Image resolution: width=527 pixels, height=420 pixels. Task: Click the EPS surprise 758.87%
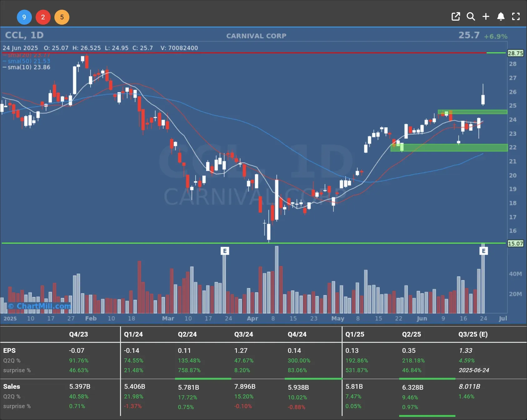[189, 370]
